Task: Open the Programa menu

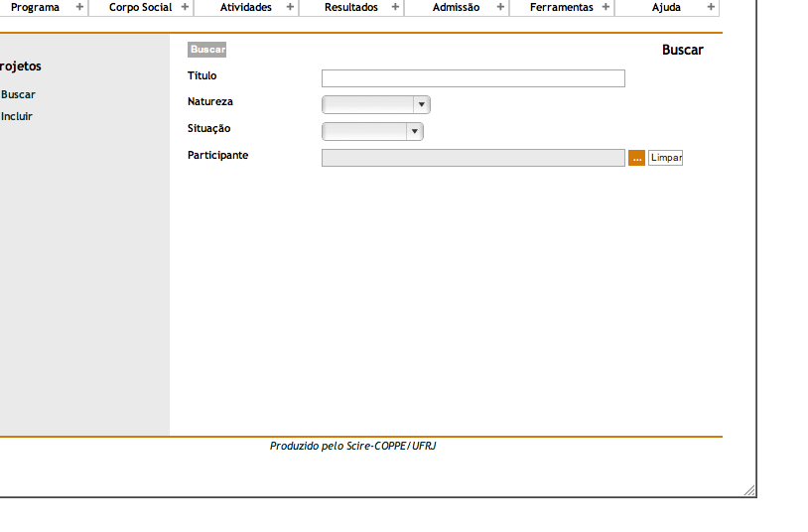Action: 35,7
